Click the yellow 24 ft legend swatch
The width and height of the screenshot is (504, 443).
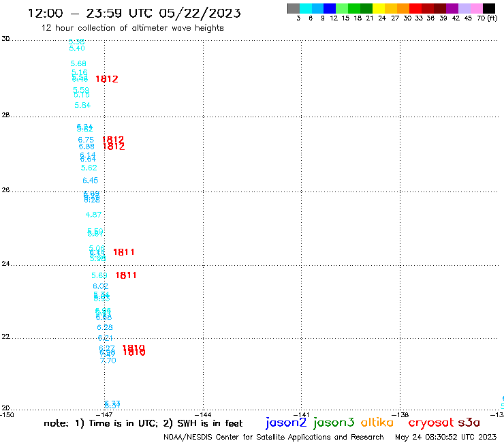(379, 8)
